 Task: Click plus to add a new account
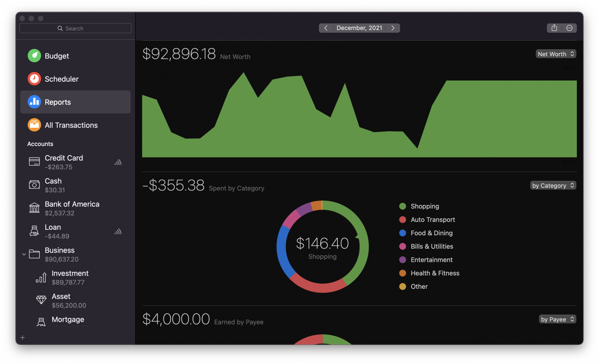[x=22, y=337]
